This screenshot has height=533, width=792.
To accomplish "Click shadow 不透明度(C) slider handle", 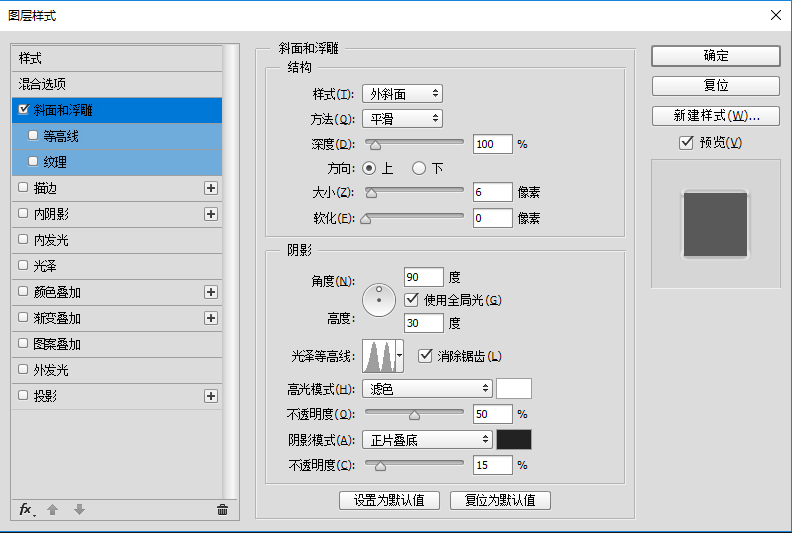I will (x=380, y=466).
